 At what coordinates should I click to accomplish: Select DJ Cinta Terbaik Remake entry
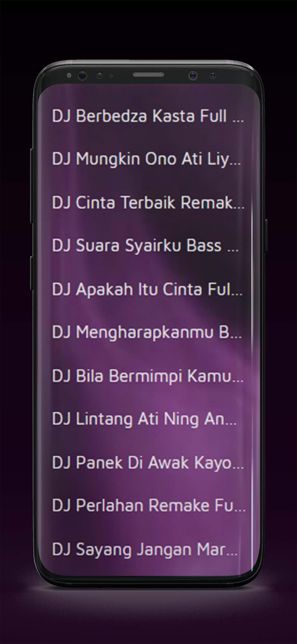[x=148, y=202]
